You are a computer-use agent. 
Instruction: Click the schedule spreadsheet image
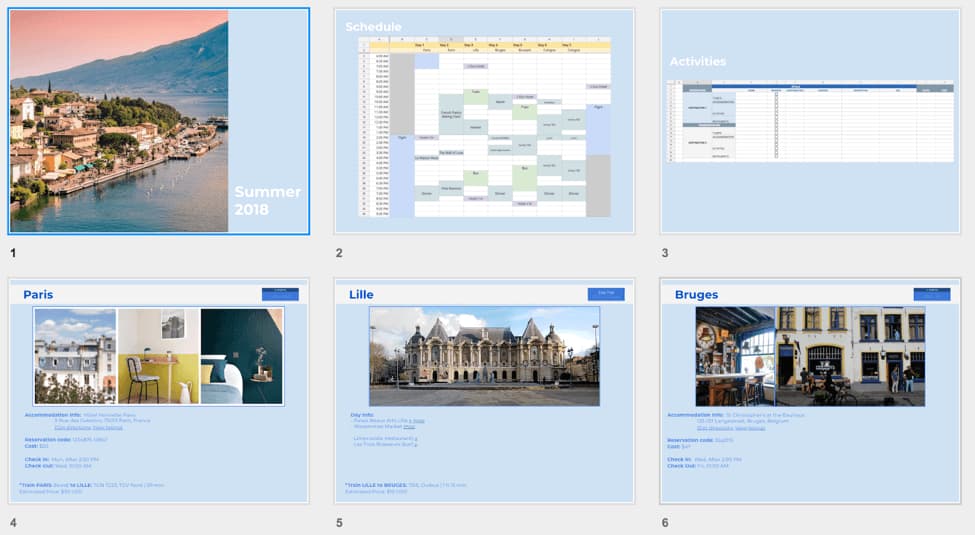click(484, 128)
